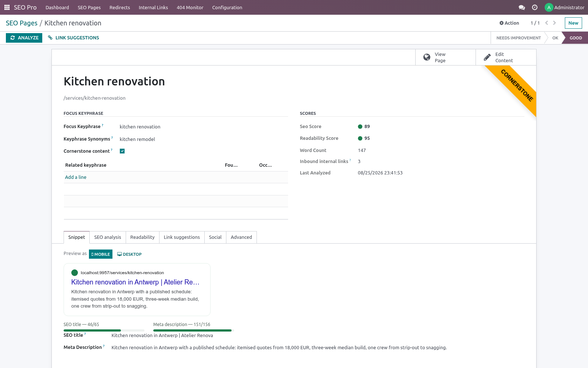Viewport: 588px width, 368px height.
Task: Open the Dashboard menu
Action: (57, 7)
